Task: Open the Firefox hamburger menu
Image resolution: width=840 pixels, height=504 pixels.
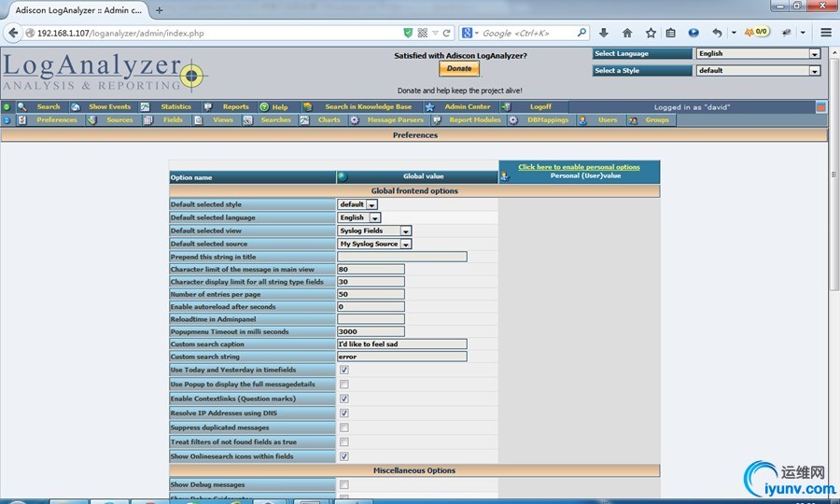Action: pos(826,33)
